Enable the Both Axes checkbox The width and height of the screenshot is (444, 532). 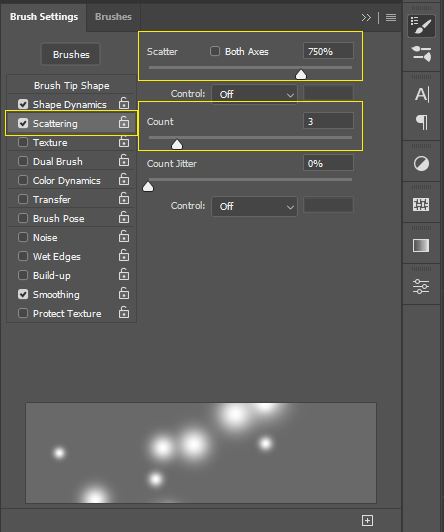[215, 51]
